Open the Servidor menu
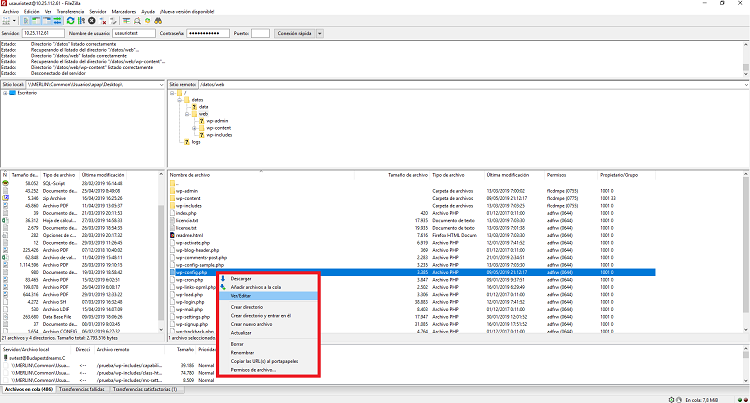 pos(98,11)
